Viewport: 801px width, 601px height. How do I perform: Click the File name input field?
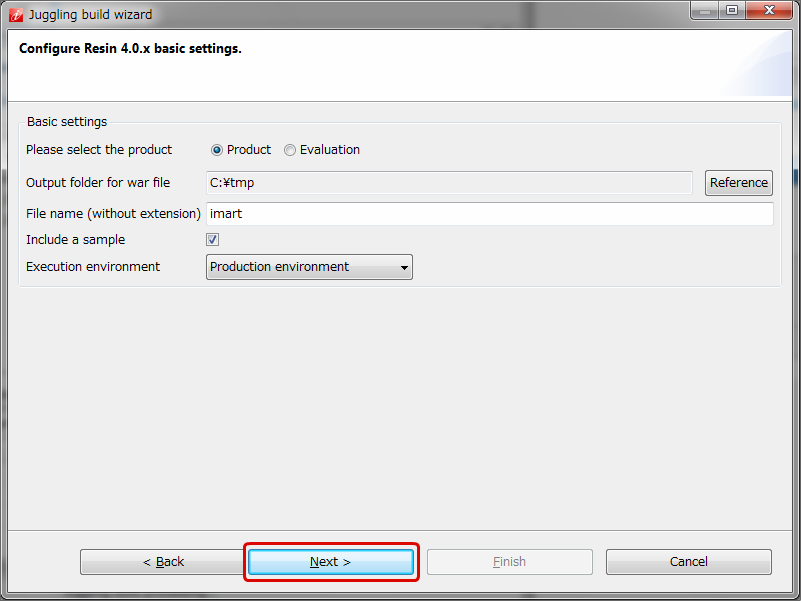click(489, 214)
